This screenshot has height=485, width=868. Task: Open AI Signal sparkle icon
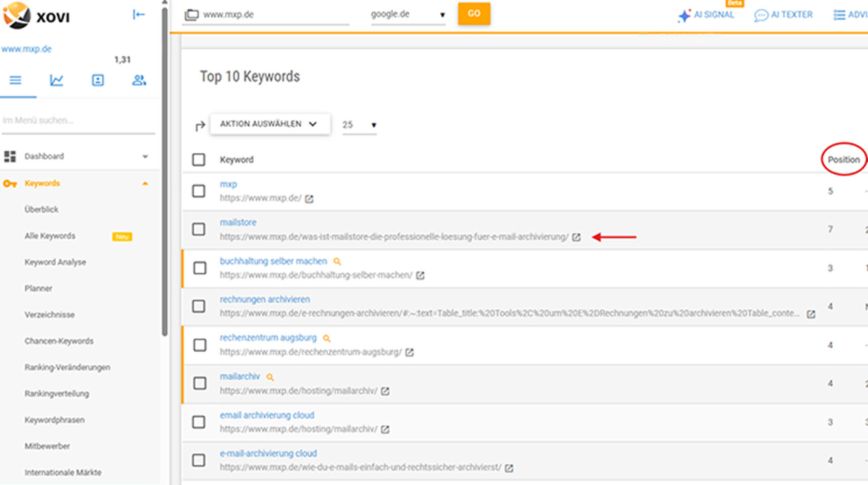(684, 15)
